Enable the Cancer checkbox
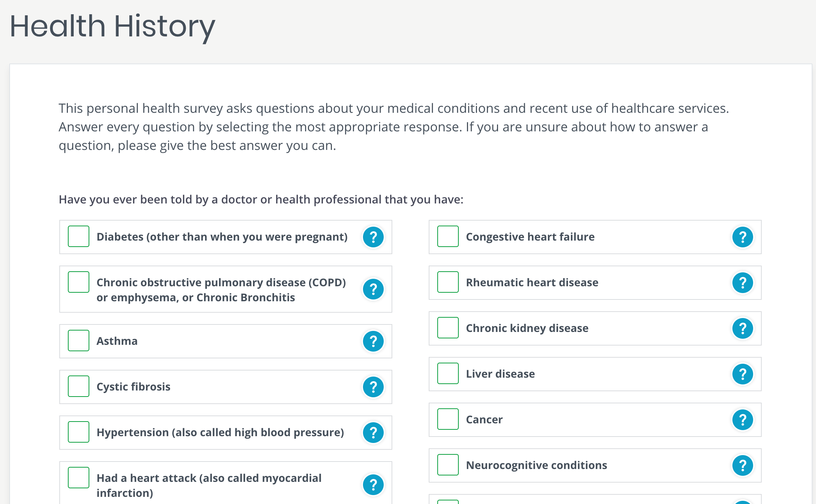 pos(448,419)
